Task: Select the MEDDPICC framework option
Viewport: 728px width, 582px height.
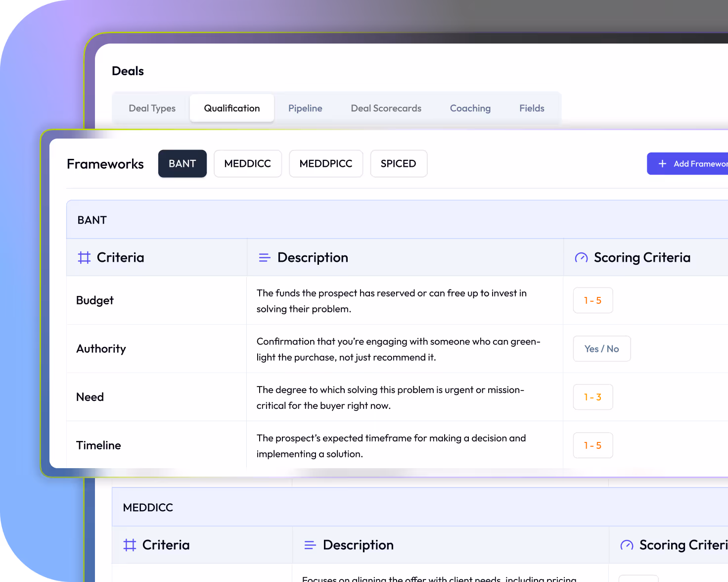Action: (326, 163)
